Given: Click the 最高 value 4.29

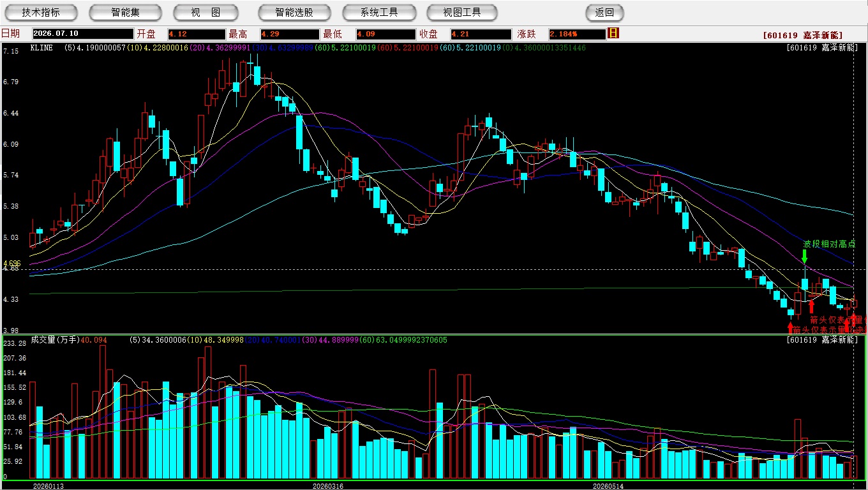Looking at the screenshot, I should 290,34.
